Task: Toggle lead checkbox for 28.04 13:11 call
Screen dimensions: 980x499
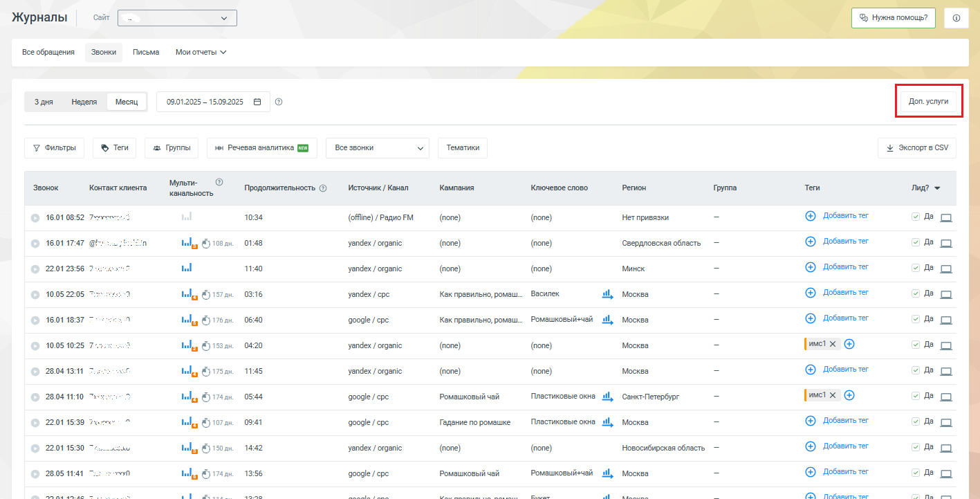Action: [x=916, y=370]
